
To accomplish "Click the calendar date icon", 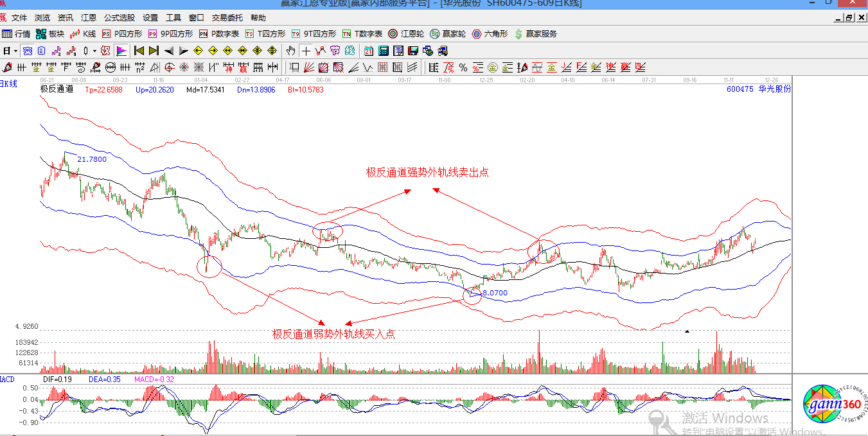I will (368, 51).
